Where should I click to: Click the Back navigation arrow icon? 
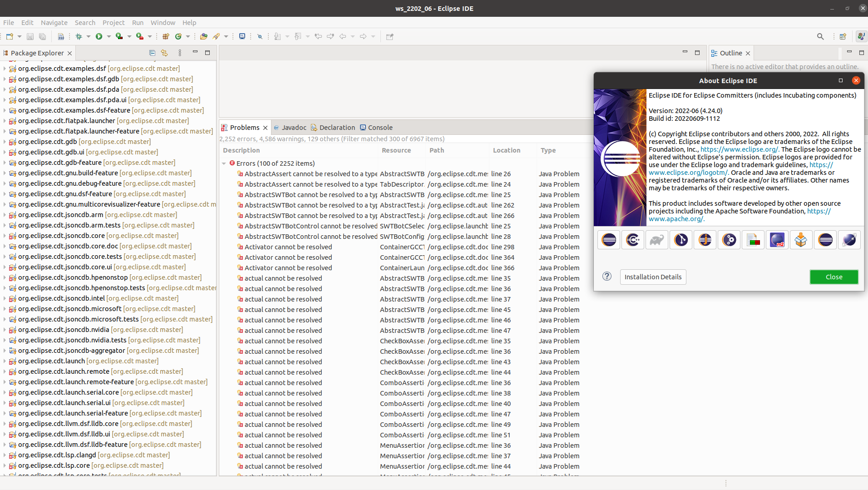(x=343, y=36)
